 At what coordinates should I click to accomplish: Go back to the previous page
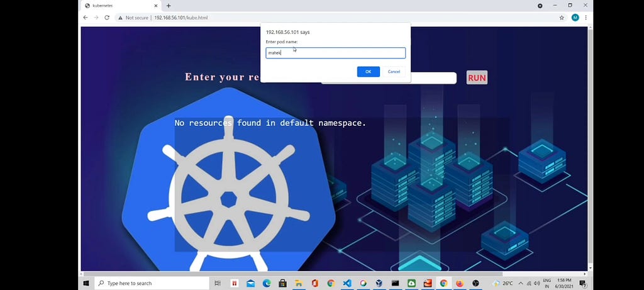[86, 18]
